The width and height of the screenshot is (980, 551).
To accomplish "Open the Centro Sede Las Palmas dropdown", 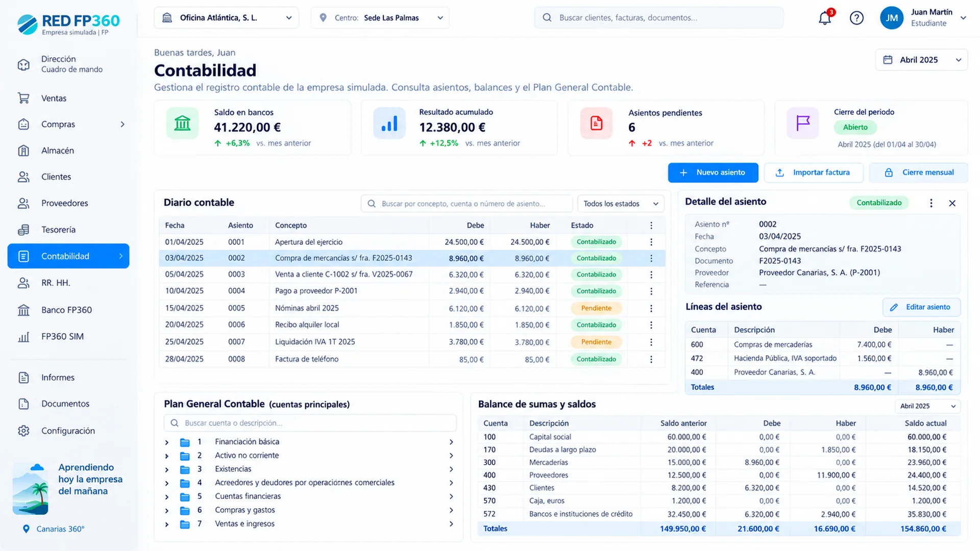I will point(380,18).
